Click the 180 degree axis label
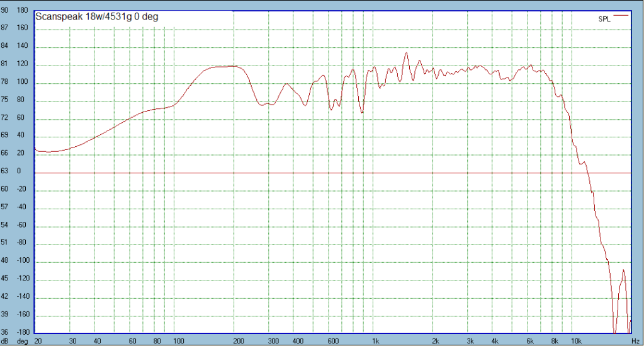Viewport: 644px width, 346px height. pyautogui.click(x=22, y=10)
